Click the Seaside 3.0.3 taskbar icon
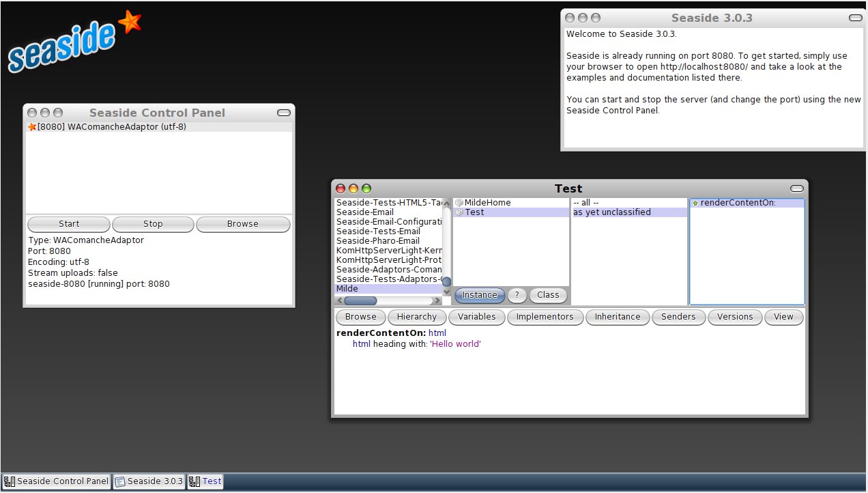Screen dimensions: 868x493 [120, 481]
